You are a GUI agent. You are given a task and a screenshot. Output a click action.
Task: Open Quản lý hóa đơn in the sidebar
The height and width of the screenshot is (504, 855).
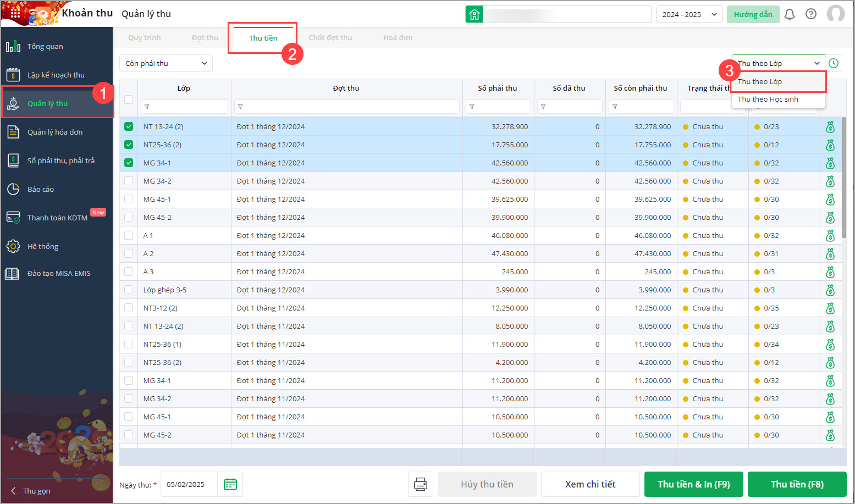tap(57, 132)
